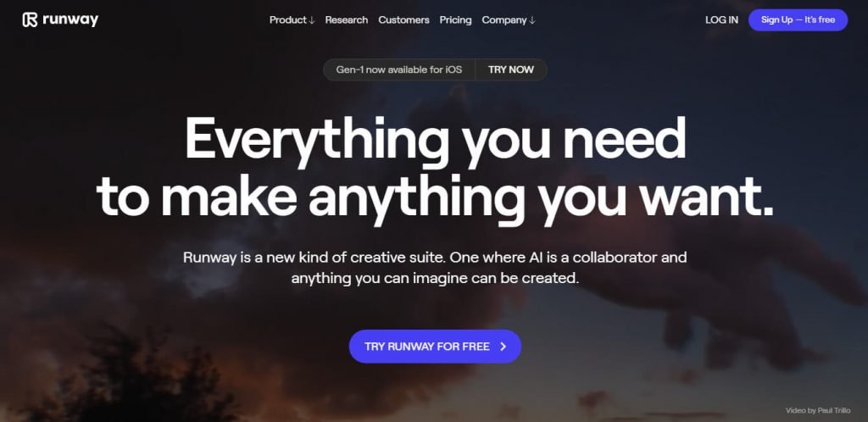Viewport: 868px width, 422px height.
Task: Click the chevron arrow in the TRY RUNWAY button
Action: click(x=504, y=347)
